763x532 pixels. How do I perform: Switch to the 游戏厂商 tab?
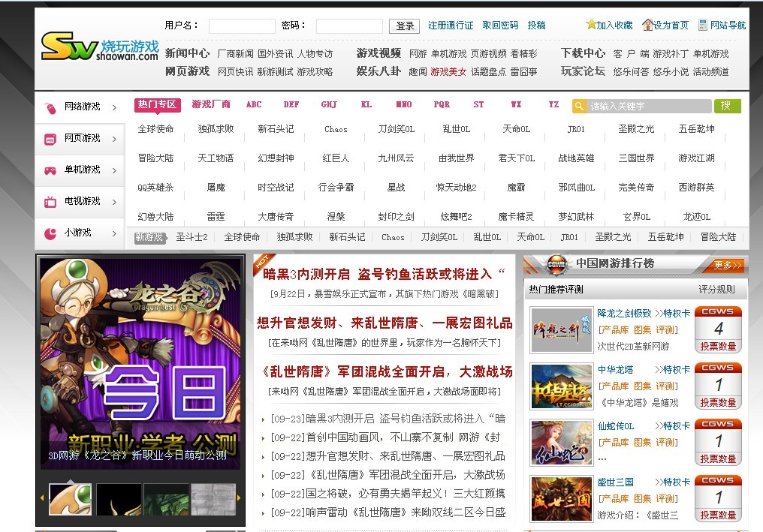(211, 104)
